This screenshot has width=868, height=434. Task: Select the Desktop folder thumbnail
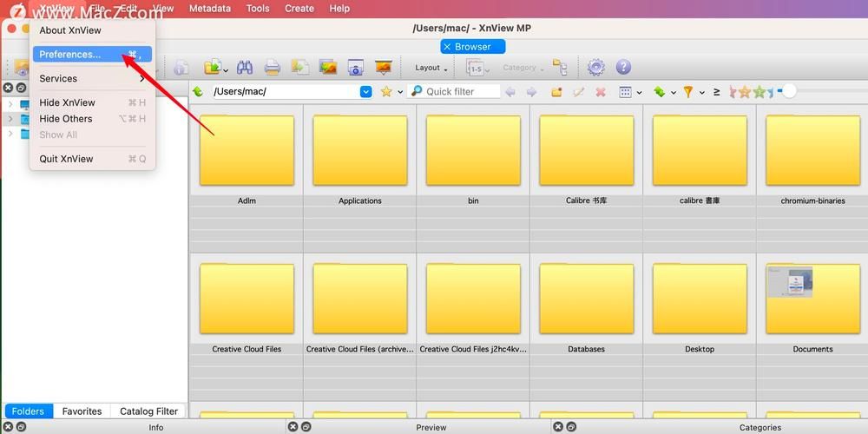point(700,299)
